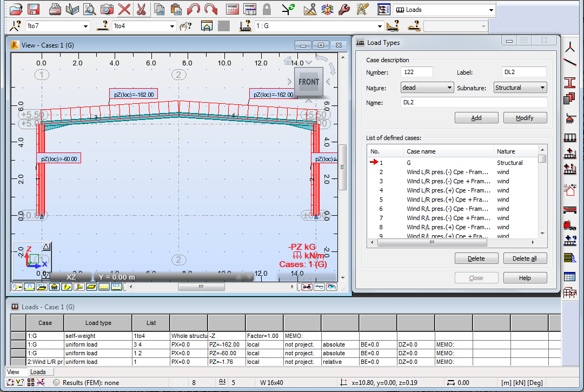584x392 pixels.
Task: Expand the Subnature Structural dropdown
Action: pyautogui.click(x=520, y=88)
